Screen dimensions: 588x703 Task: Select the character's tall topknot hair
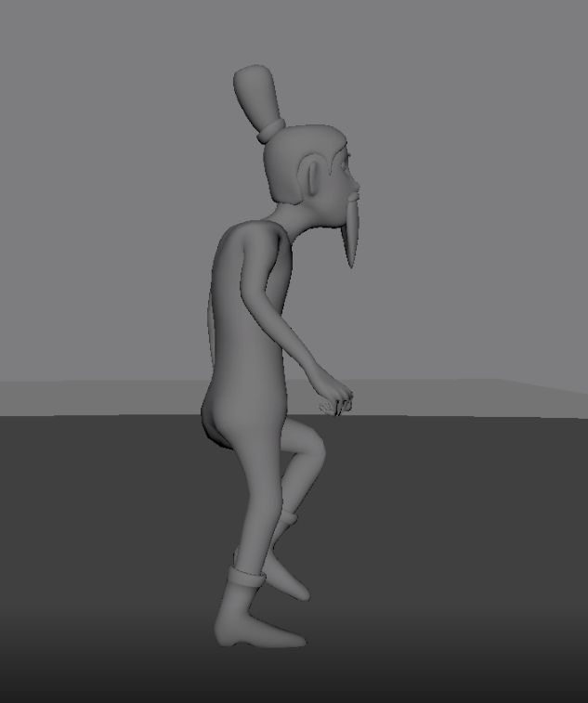coord(257,97)
